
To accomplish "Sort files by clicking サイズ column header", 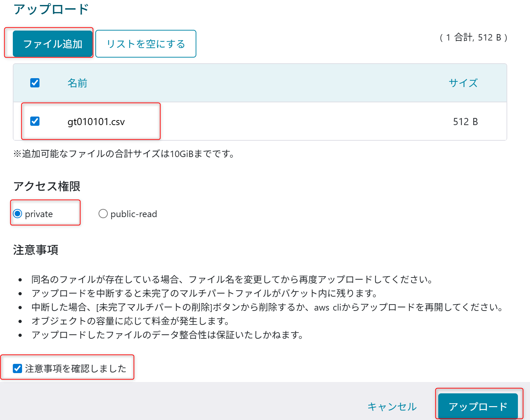I will tap(463, 83).
